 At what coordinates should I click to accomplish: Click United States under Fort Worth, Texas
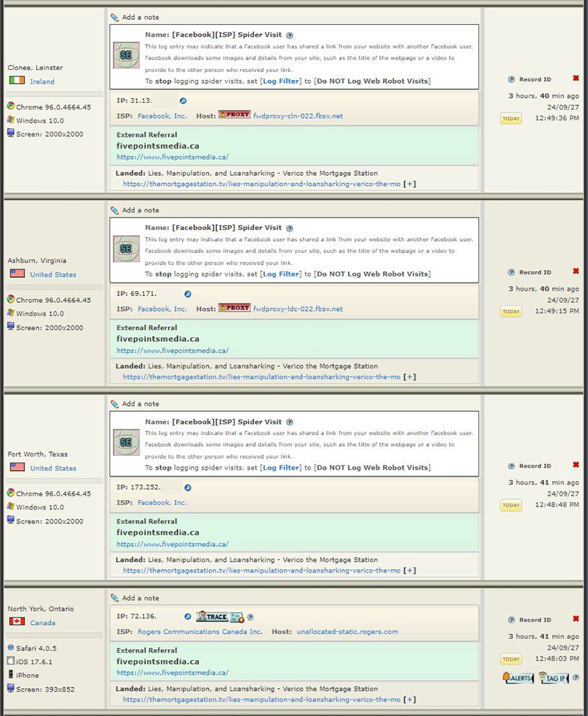(x=53, y=468)
